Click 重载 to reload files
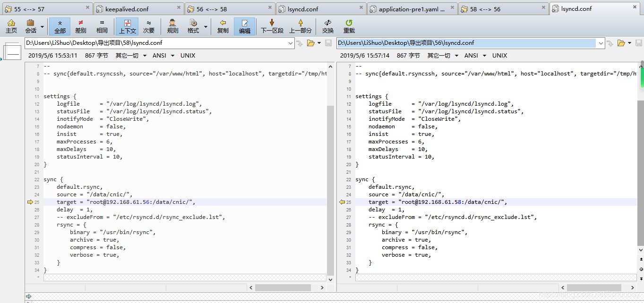Screen dimensions: 644x303 [x=349, y=26]
